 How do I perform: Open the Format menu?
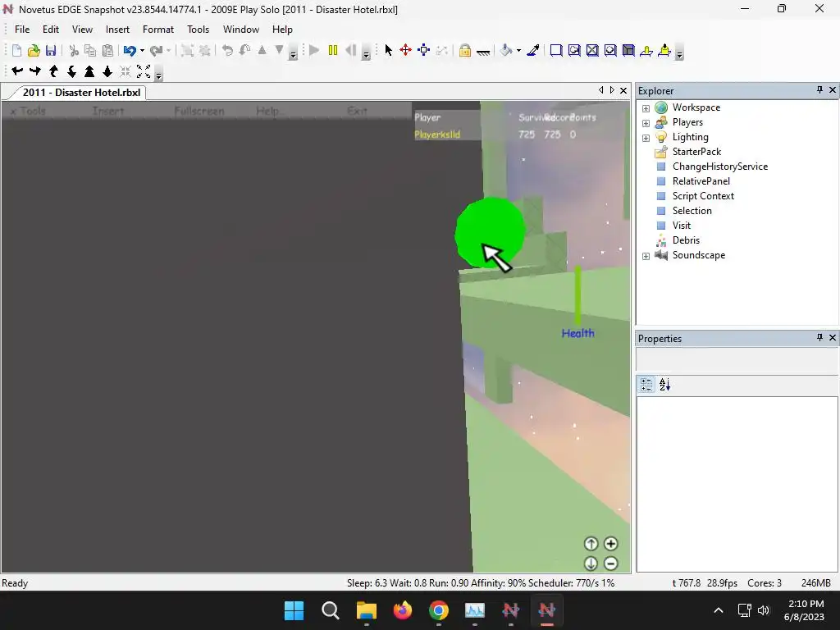(158, 30)
